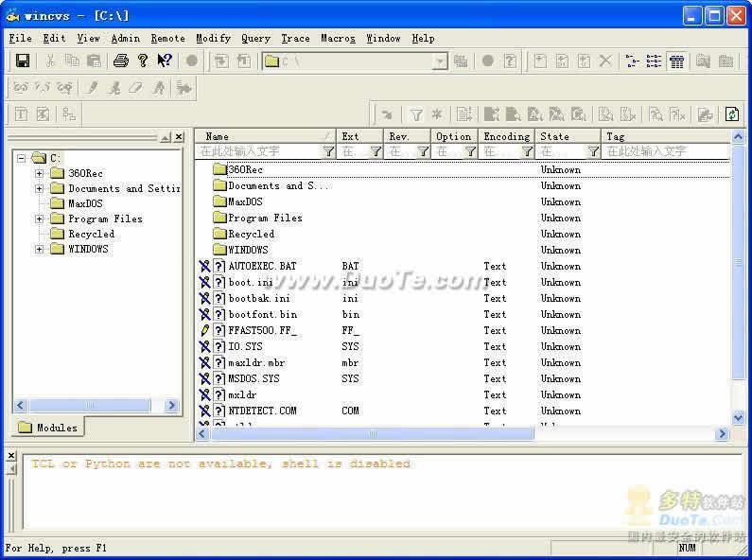Expand the Program Files tree node
This screenshot has height=560, width=752.
[x=40, y=219]
